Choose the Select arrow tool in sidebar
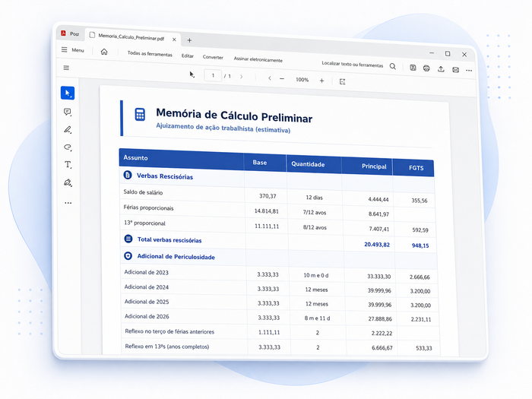Image resolution: width=532 pixels, height=399 pixels. [68, 93]
